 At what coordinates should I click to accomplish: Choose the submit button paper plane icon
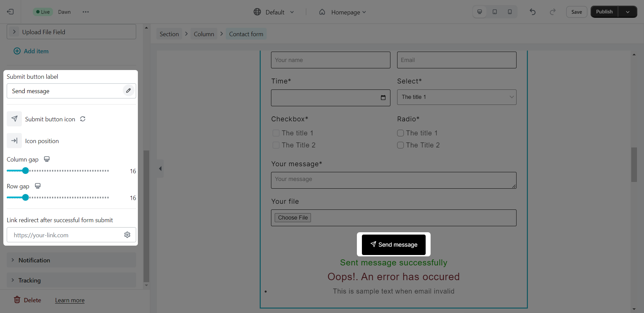point(14,119)
